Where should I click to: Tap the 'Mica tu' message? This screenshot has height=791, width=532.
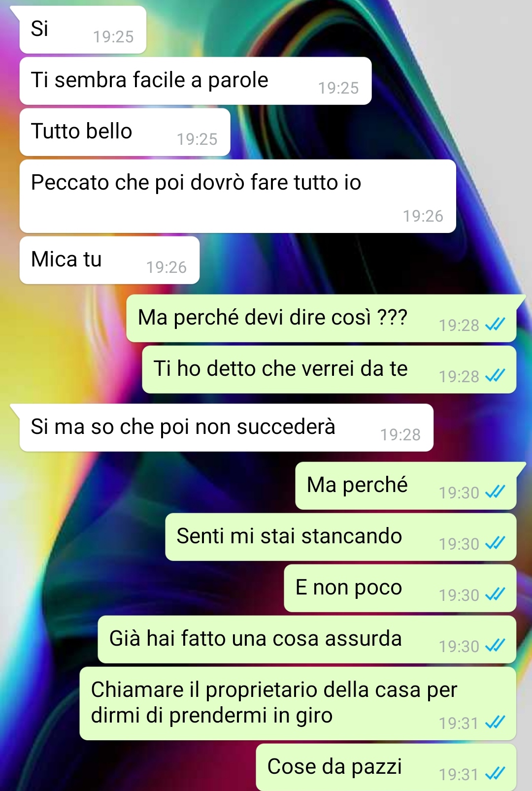(x=109, y=260)
